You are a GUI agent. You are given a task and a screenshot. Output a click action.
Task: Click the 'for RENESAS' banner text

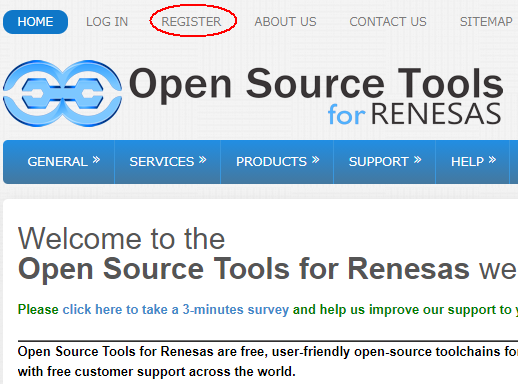point(414,114)
